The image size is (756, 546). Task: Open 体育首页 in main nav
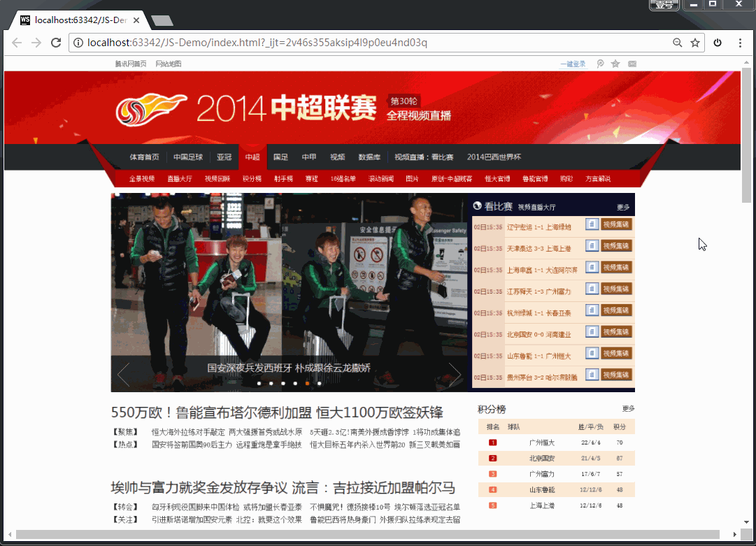click(144, 157)
